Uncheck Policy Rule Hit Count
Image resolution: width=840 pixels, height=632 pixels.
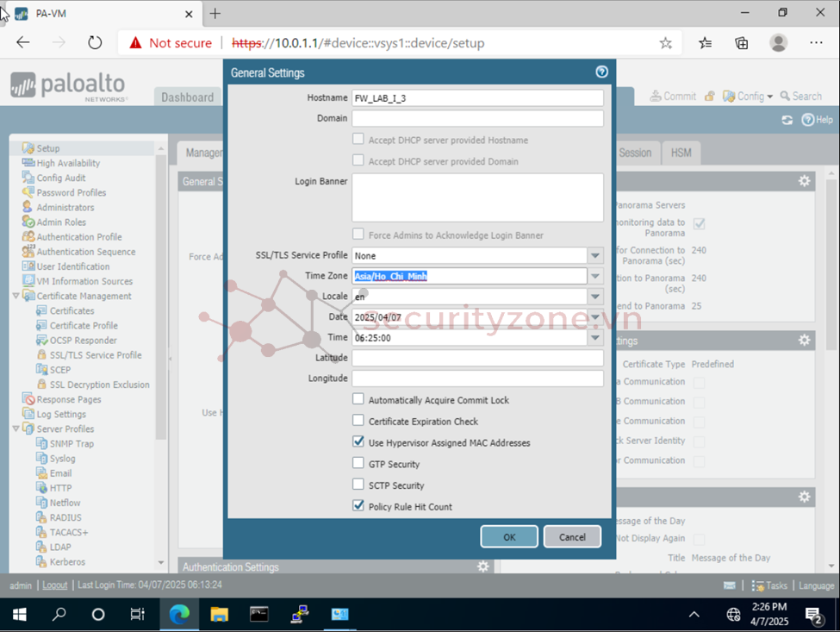pos(358,505)
